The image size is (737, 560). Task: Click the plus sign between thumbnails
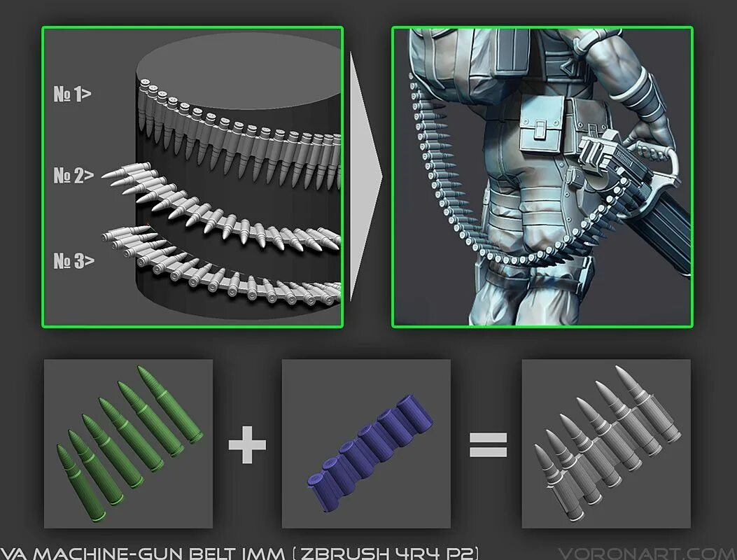coord(247,444)
